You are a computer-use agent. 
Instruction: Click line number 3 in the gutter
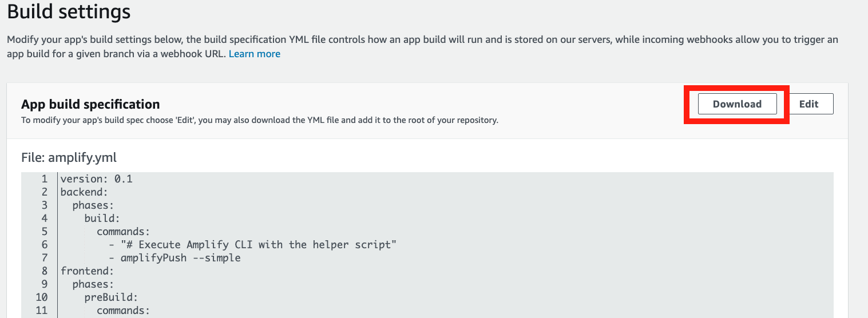click(x=45, y=205)
